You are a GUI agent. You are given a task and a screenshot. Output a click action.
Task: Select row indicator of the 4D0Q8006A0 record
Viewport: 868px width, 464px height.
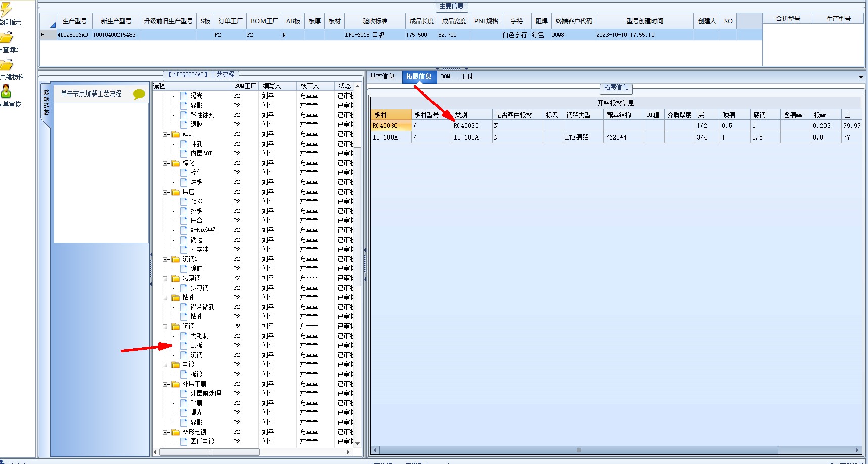[48, 35]
